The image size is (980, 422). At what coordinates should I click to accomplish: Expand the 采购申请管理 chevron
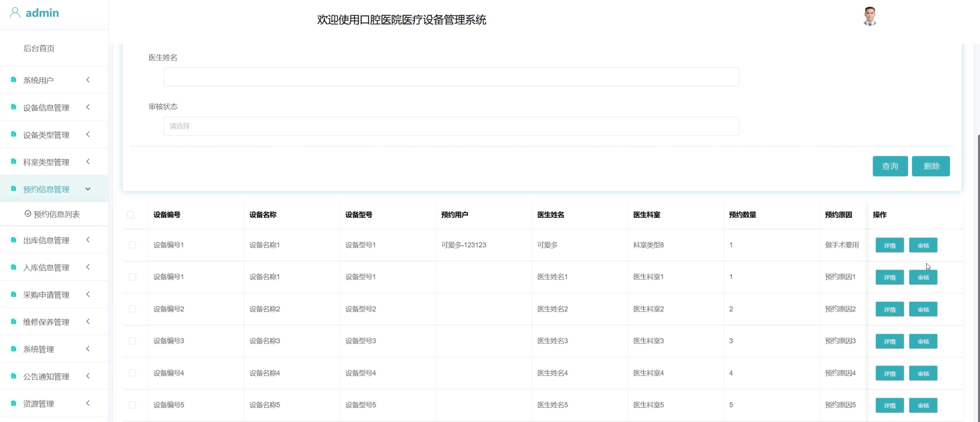[x=88, y=295]
